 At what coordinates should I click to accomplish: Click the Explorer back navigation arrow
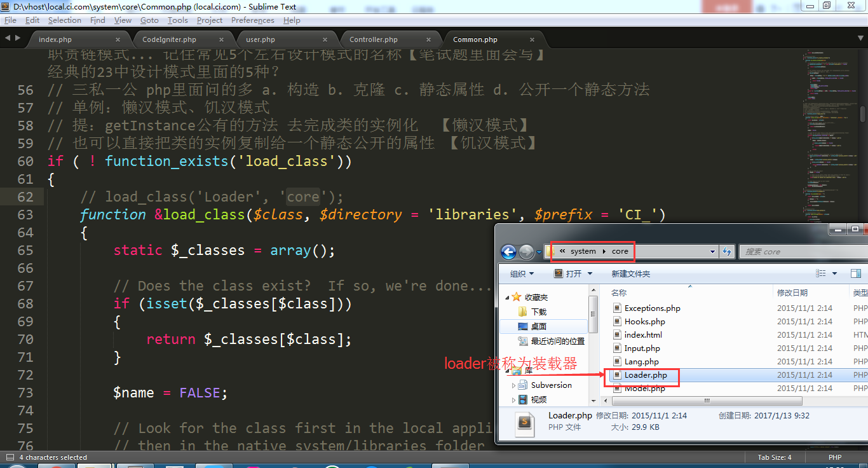(x=508, y=252)
